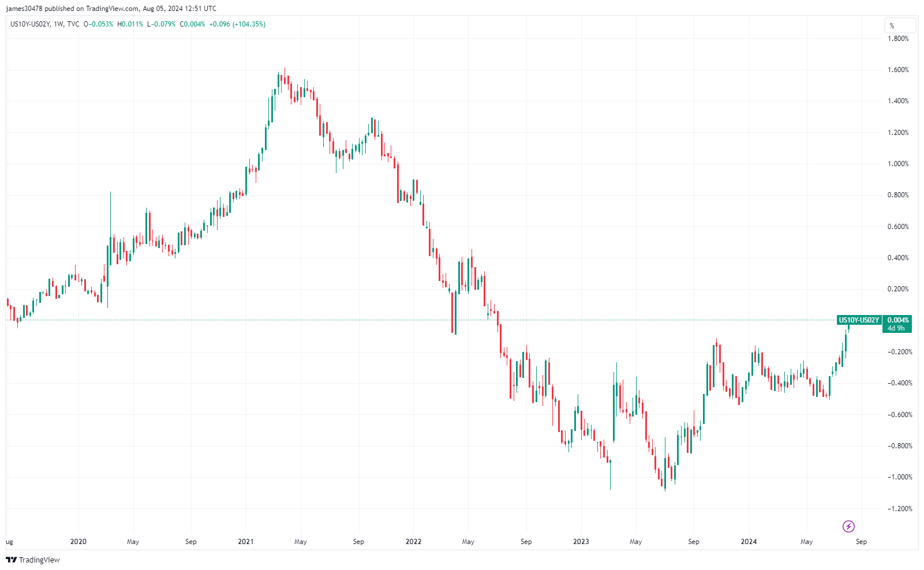This screenshot has height=570, width=924.
Task: Click the 2022 year label on time axis
Action: click(414, 542)
